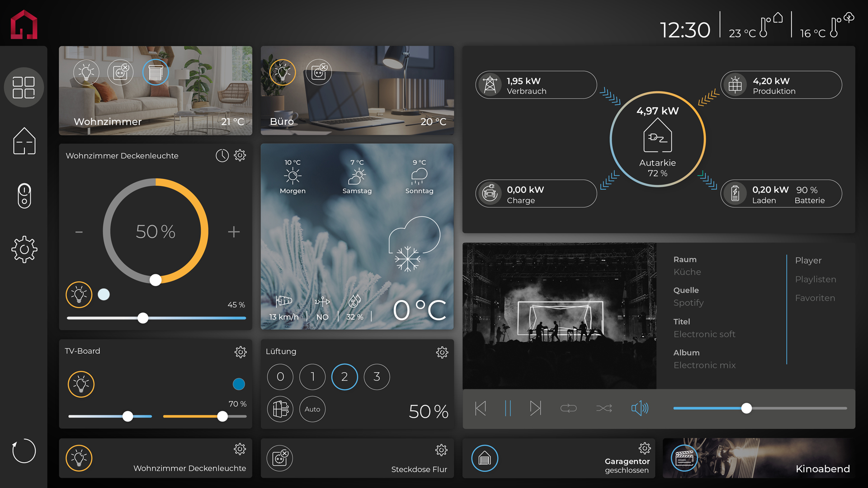
Task: Open the Favoriten tab in the media panel
Action: pyautogui.click(x=816, y=298)
